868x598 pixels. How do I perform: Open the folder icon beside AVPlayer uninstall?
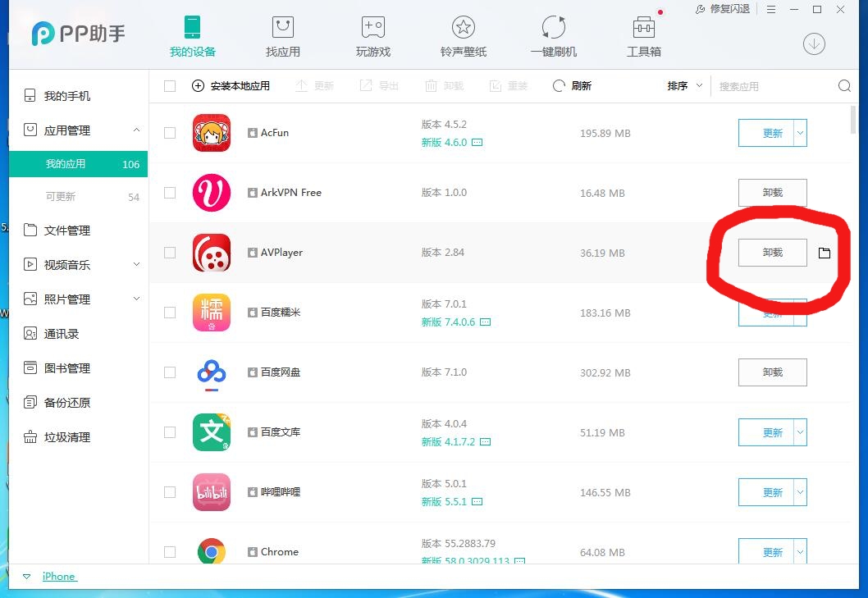click(x=825, y=253)
